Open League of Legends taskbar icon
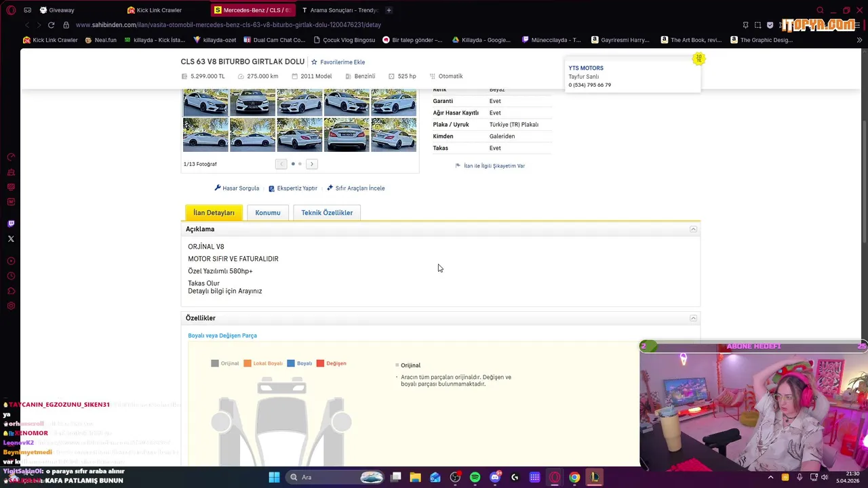 [595, 477]
